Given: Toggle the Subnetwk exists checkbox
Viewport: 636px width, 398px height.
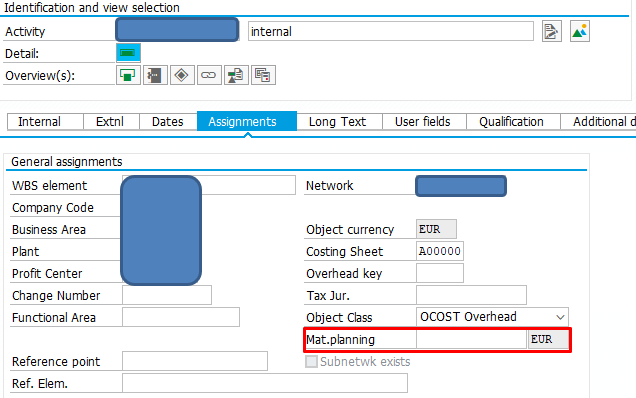Looking at the screenshot, I should point(311,361).
